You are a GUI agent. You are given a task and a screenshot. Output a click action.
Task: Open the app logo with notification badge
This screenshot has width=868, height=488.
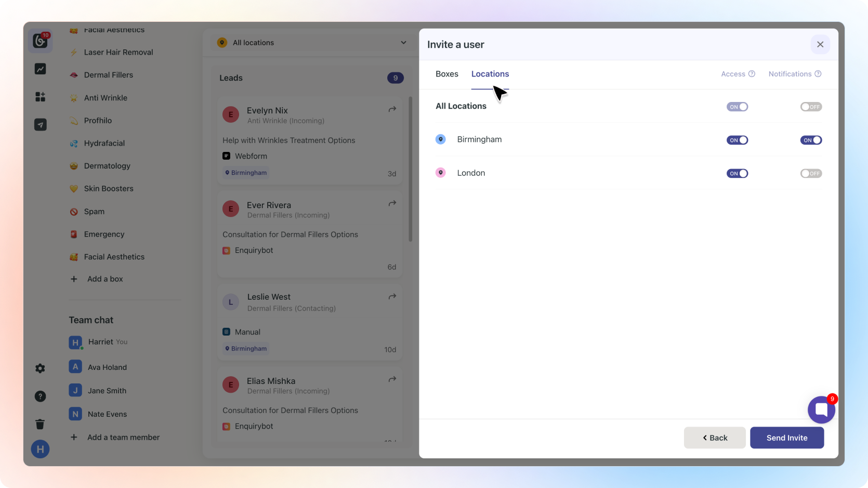point(41,40)
